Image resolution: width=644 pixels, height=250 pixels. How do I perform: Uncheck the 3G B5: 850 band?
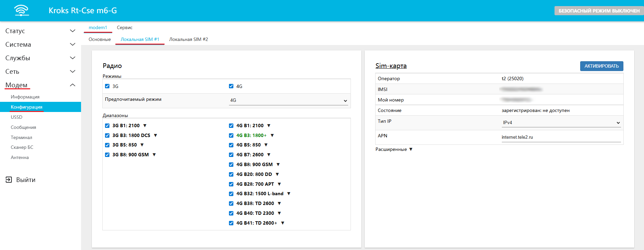(107, 145)
